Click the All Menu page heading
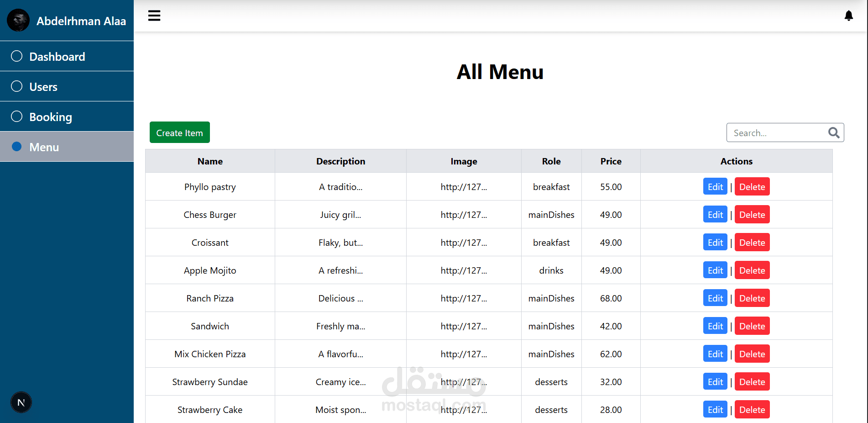 500,72
